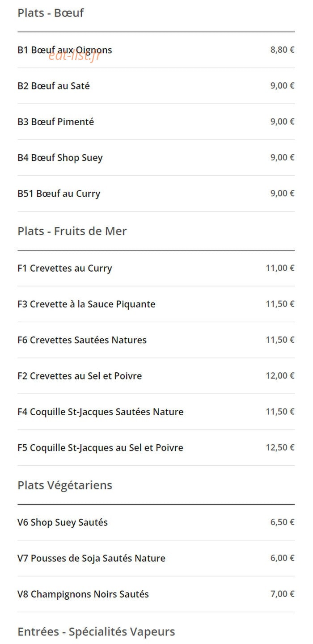The image size is (313, 644).
Task: Select F2 Crevettes au Sel et Poivre
Action: [x=156, y=376]
